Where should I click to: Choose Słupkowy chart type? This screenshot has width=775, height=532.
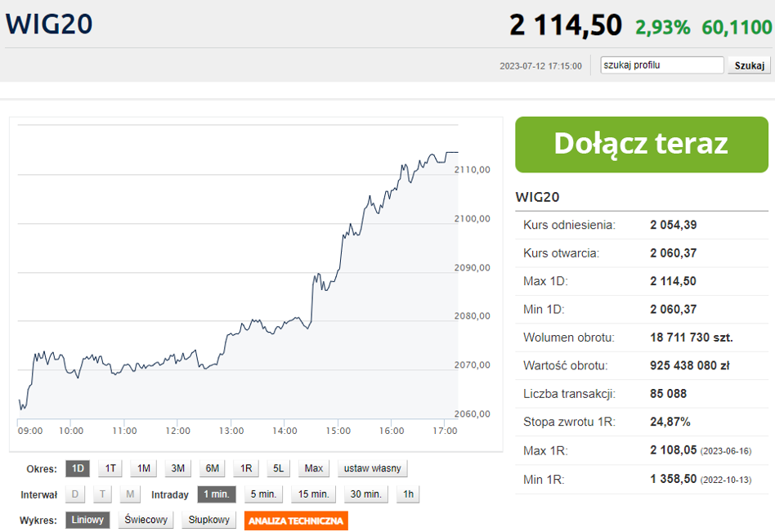[x=209, y=520]
